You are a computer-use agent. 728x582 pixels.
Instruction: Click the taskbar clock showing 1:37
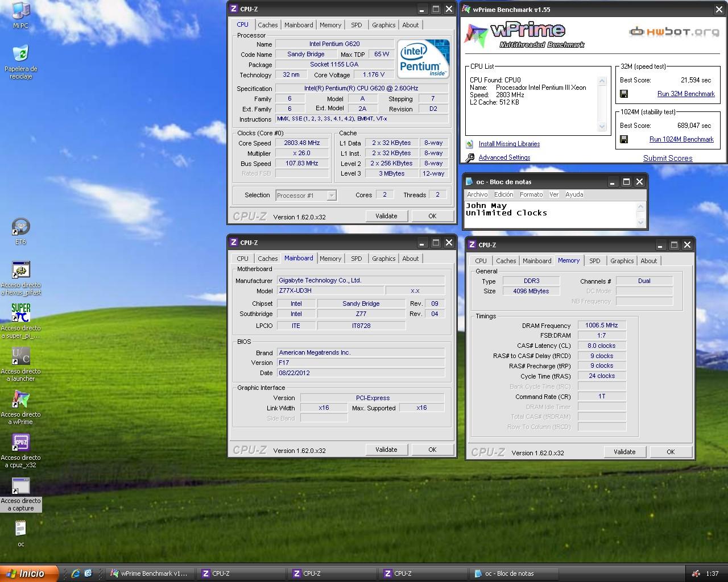pyautogui.click(x=712, y=573)
